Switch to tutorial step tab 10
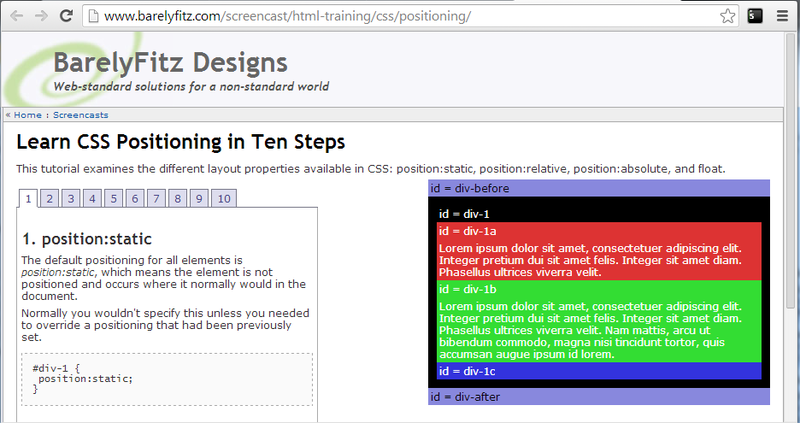The image size is (800, 423). tap(224, 198)
